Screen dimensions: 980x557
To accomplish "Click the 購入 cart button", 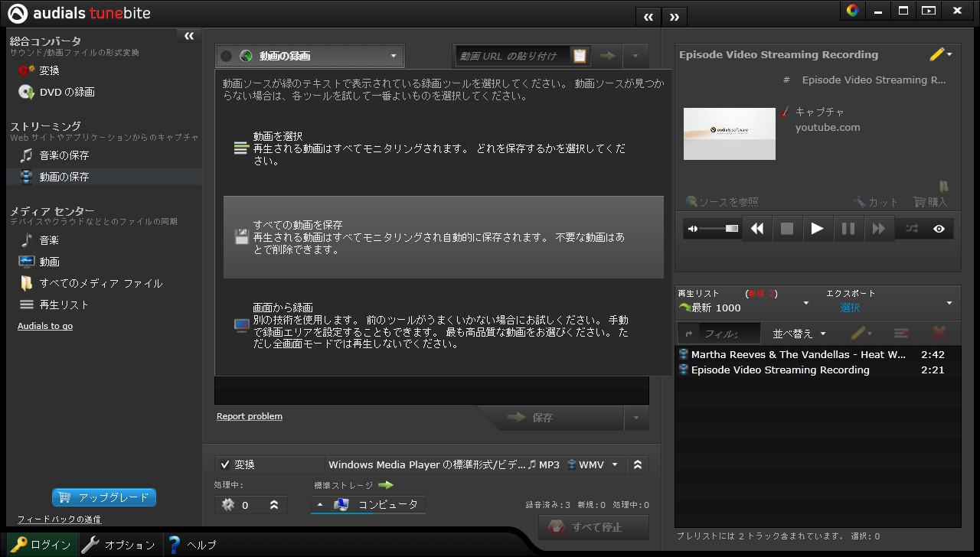I will (x=930, y=202).
